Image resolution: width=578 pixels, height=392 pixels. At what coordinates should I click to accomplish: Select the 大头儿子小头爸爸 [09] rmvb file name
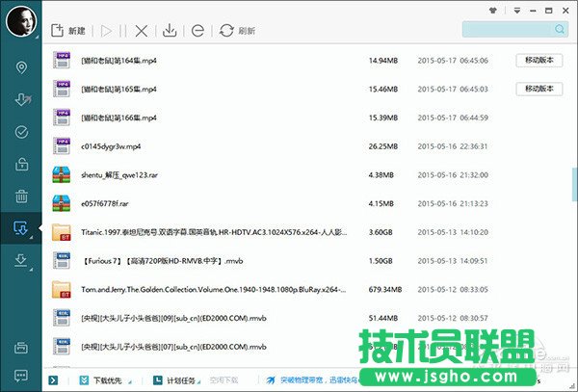click(173, 318)
